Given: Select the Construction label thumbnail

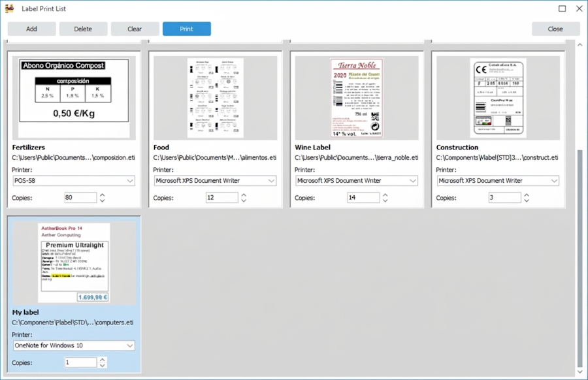Looking at the screenshot, I should pyautogui.click(x=498, y=98).
